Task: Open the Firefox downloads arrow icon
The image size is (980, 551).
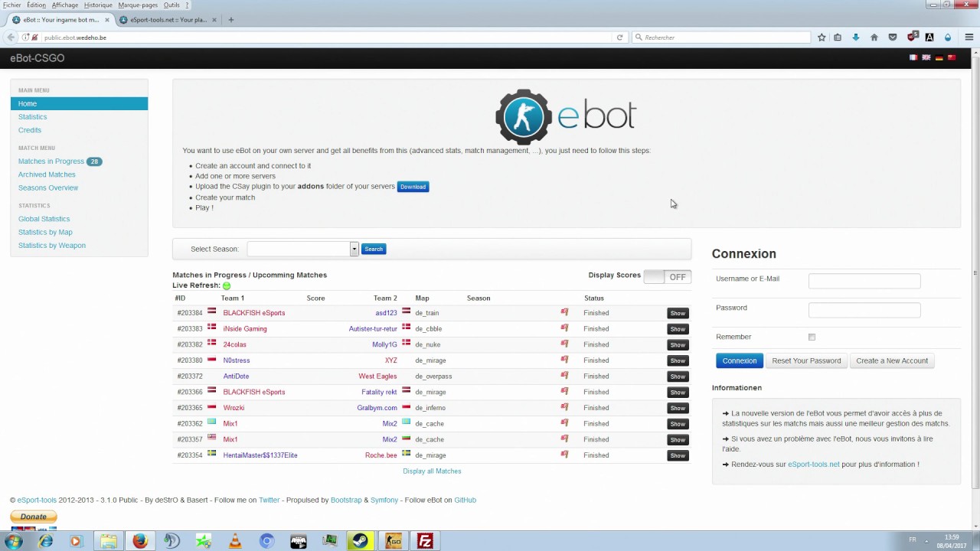Action: tap(856, 37)
